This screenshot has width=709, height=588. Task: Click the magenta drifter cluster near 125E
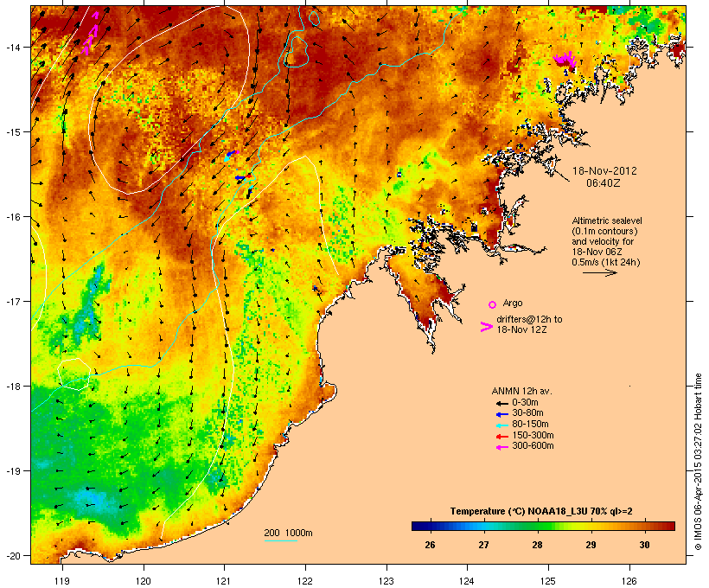[565, 60]
